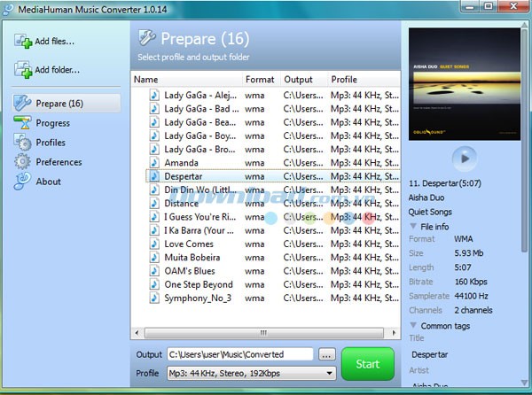Open the Prepare (16) section
The width and height of the screenshot is (532, 395).
[66, 104]
